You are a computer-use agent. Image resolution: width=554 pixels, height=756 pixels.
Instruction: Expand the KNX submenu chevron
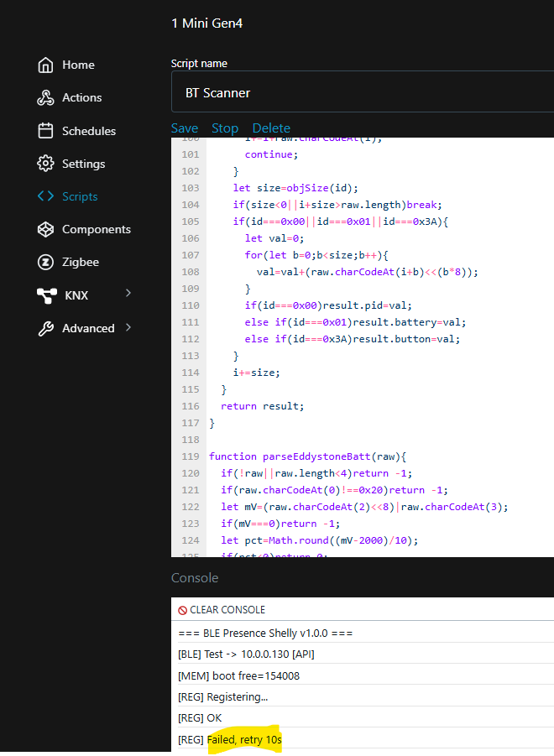pos(128,294)
